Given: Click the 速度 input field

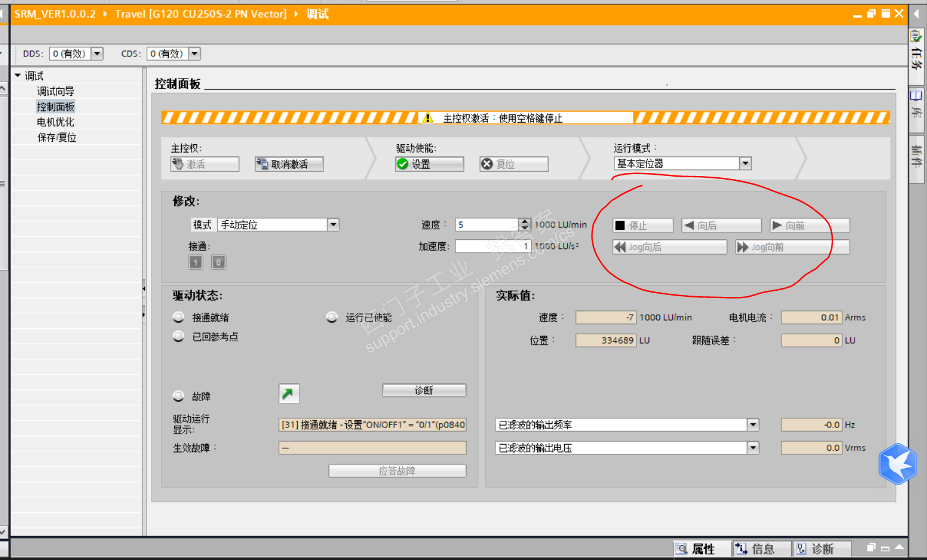Looking at the screenshot, I should (x=487, y=224).
